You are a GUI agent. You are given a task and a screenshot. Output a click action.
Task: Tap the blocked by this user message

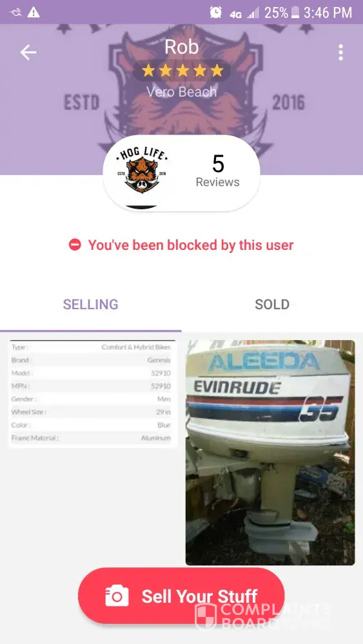(x=191, y=245)
